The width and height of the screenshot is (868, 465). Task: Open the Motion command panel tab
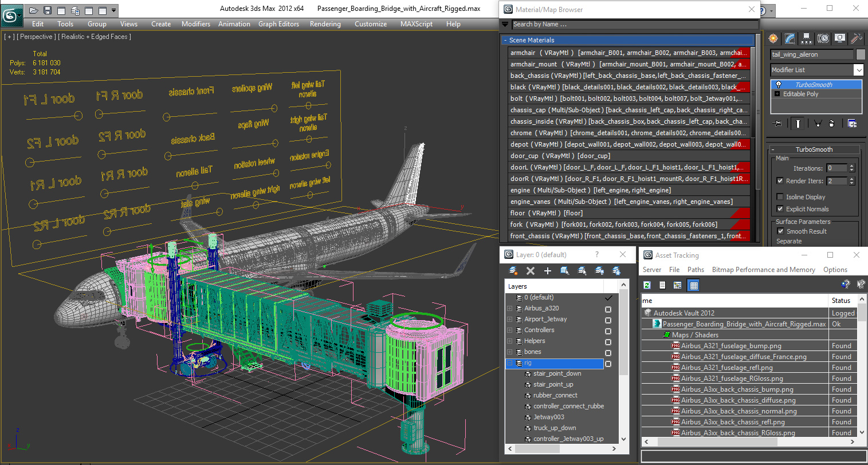pos(823,38)
